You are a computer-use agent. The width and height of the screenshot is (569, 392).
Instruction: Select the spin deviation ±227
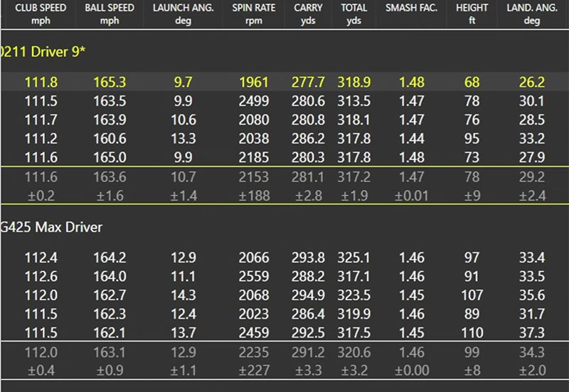coord(254,371)
